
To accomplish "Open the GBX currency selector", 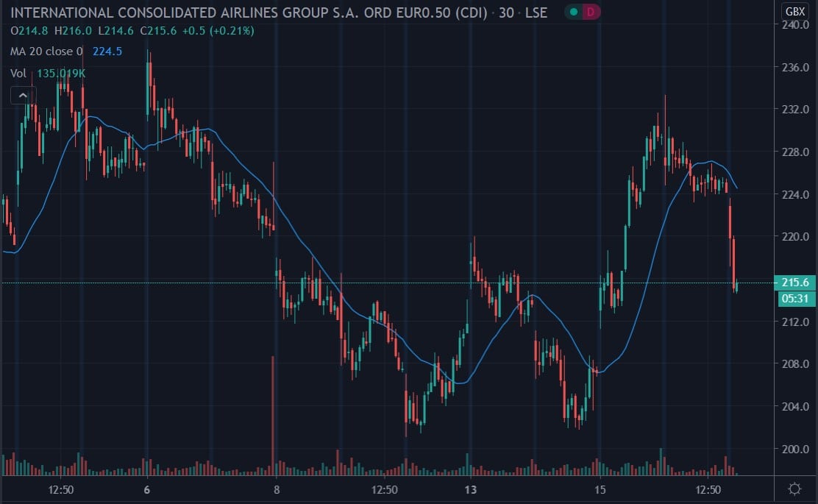I will coord(794,11).
